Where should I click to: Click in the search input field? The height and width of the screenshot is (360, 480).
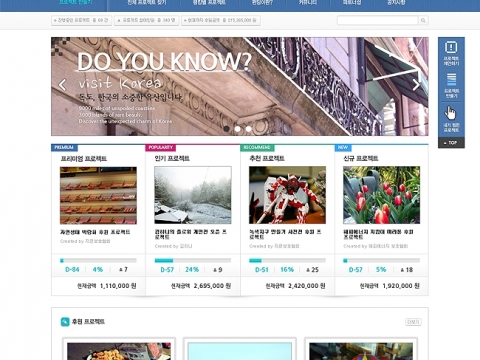pos(378,21)
